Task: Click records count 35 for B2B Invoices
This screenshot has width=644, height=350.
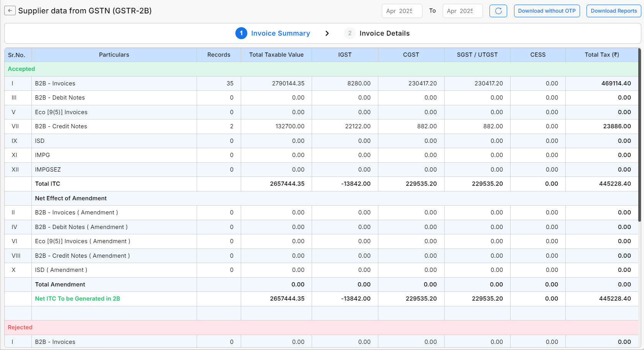Action: point(230,83)
